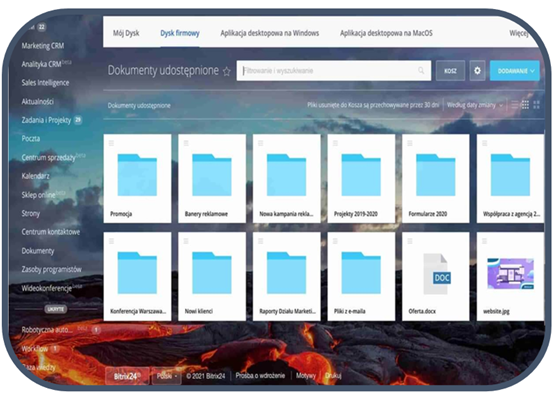
Task: Open Workflow in the sidebar
Action: [x=34, y=349]
